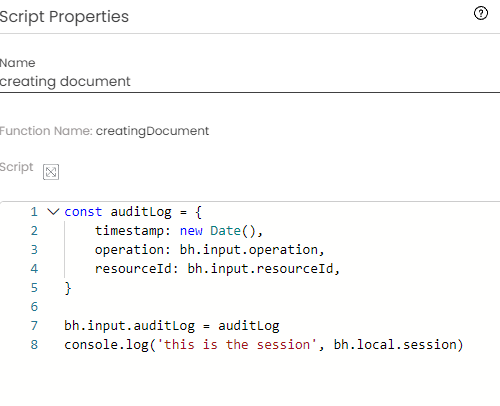Viewport: 500px width, 406px height.
Task: Click bh.local.session in the console.log line
Action: pos(395,345)
